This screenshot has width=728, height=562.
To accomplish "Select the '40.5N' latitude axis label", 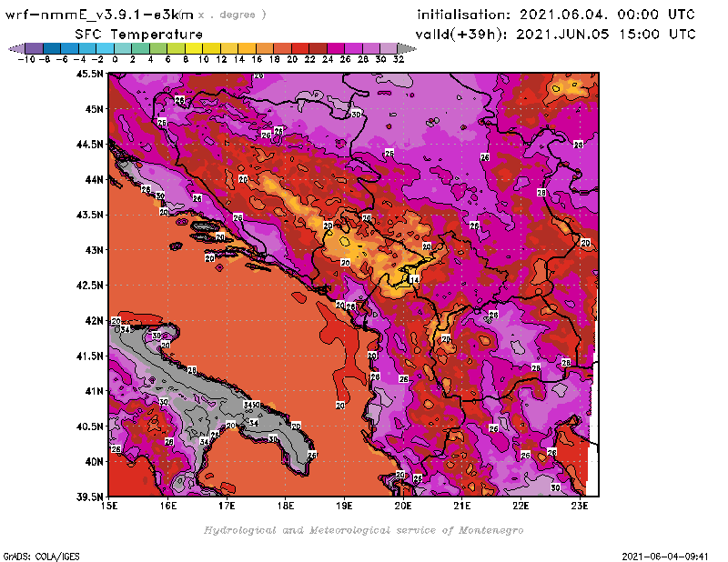I will (x=89, y=427).
